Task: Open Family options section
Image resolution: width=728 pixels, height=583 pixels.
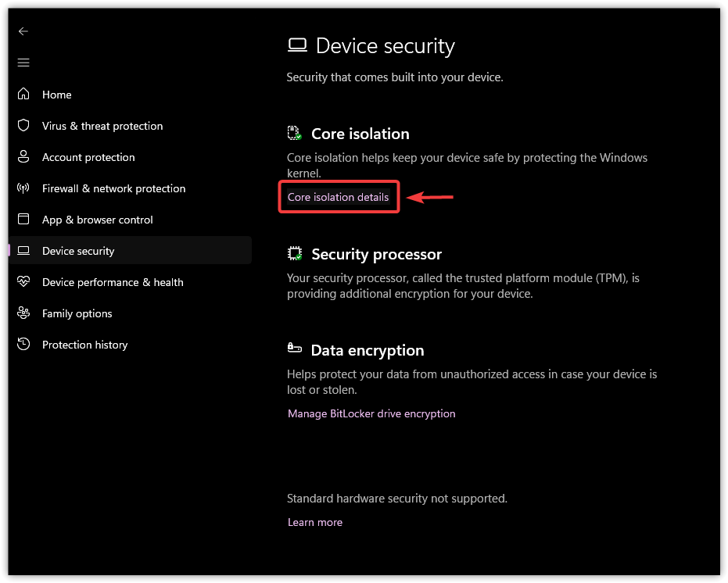Action: pyautogui.click(x=77, y=314)
